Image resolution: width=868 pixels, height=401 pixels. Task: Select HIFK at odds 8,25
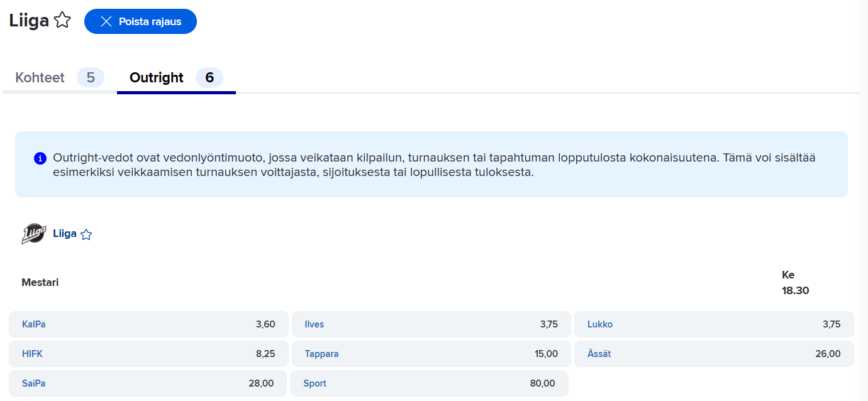pos(148,354)
